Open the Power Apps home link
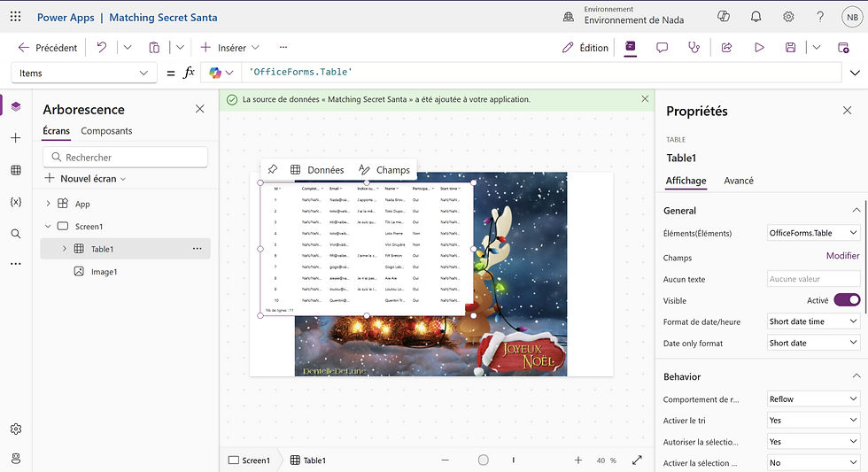The height and width of the screenshot is (472, 868). [x=66, y=17]
